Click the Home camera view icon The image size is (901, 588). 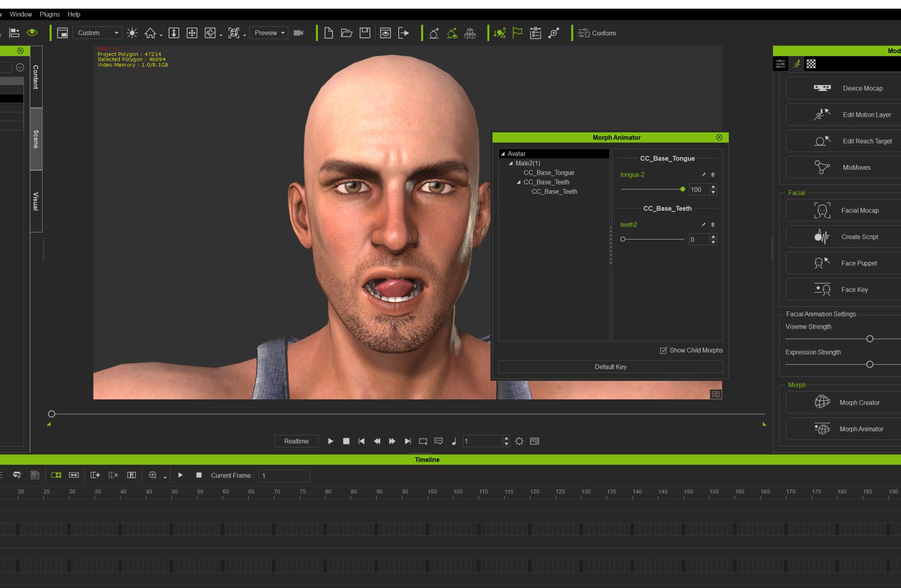(x=150, y=33)
